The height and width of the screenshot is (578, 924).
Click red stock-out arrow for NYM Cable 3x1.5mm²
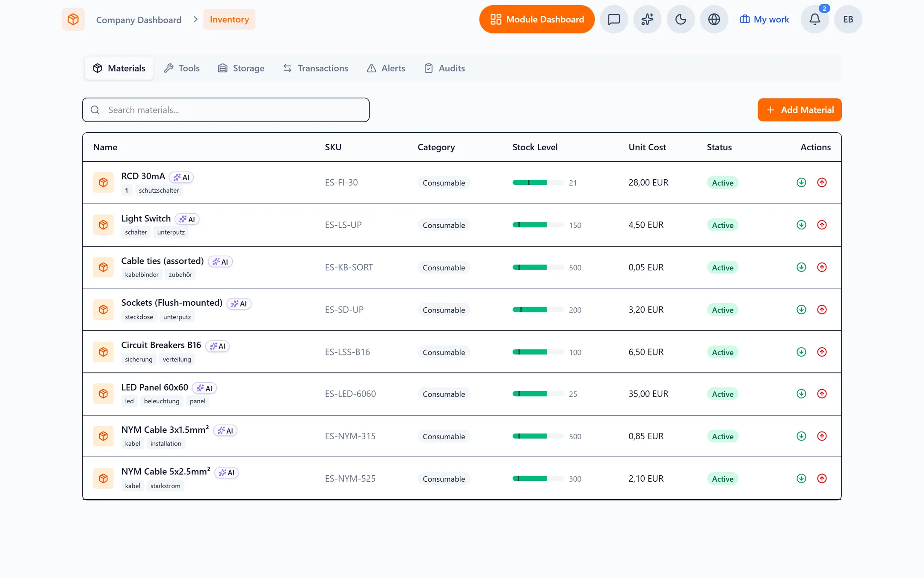[822, 436]
